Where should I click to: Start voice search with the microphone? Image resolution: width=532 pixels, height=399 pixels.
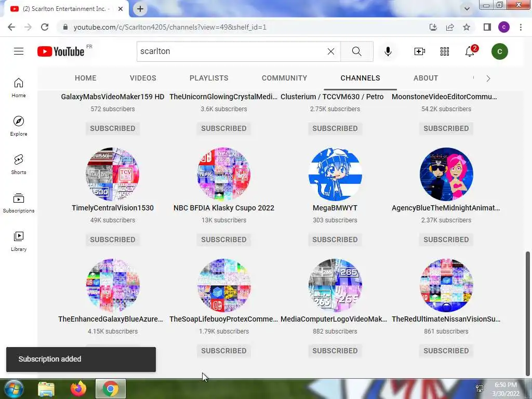(x=388, y=51)
